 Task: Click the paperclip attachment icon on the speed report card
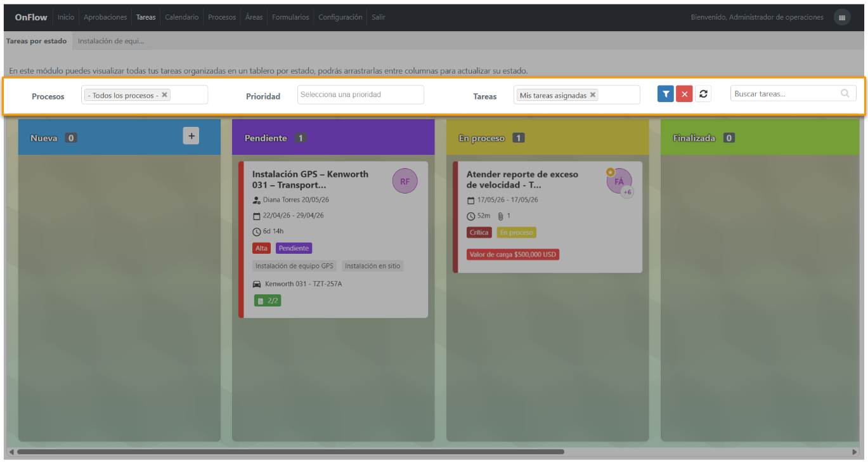tap(500, 216)
